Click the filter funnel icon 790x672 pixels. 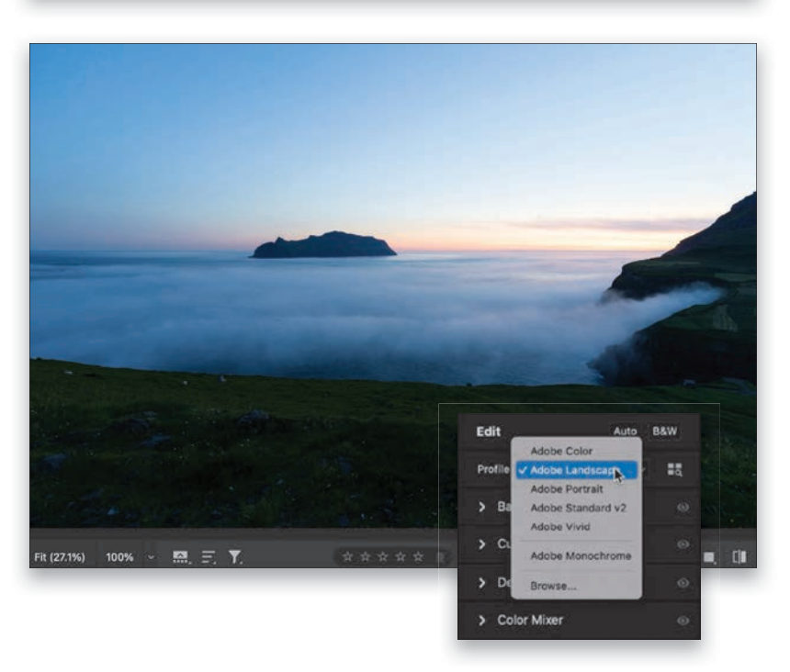point(235,556)
